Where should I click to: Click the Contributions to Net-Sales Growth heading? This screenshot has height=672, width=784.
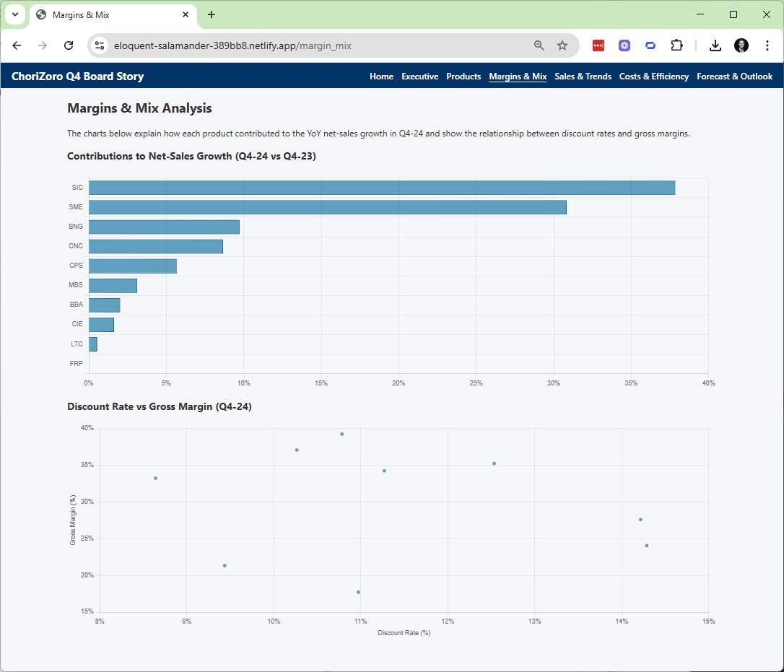point(191,156)
